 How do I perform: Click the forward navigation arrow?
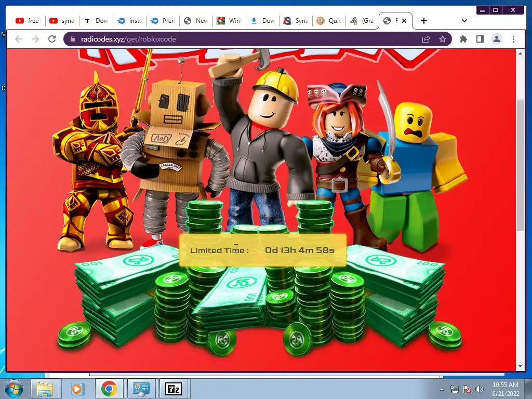35,39
